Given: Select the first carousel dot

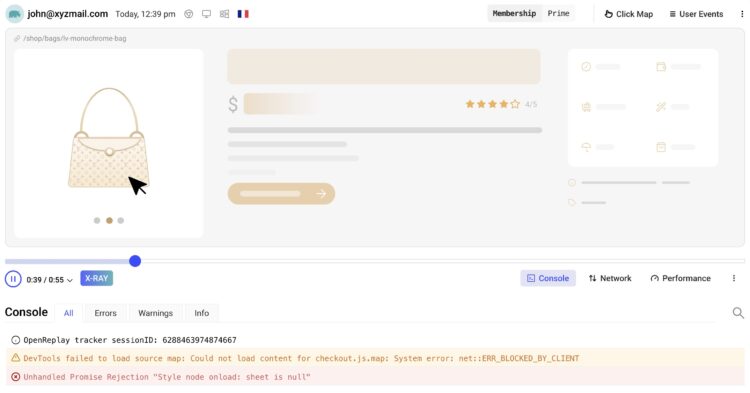Looking at the screenshot, I should (97, 220).
